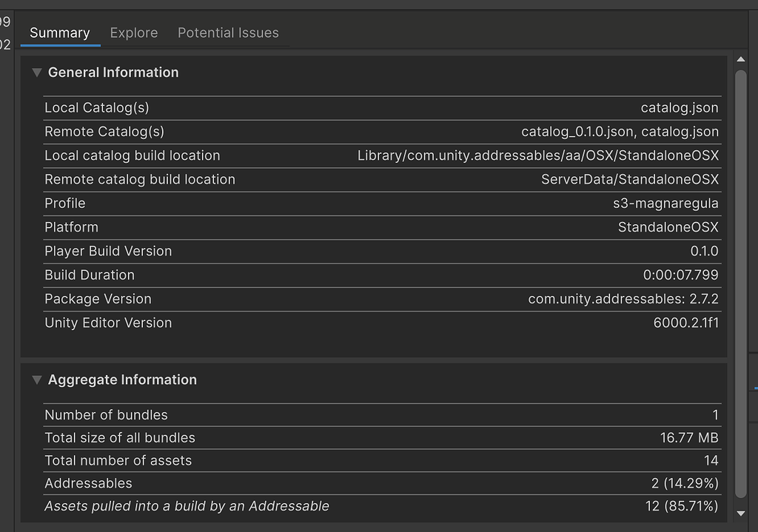Click the scrollbar down arrow icon

click(741, 512)
